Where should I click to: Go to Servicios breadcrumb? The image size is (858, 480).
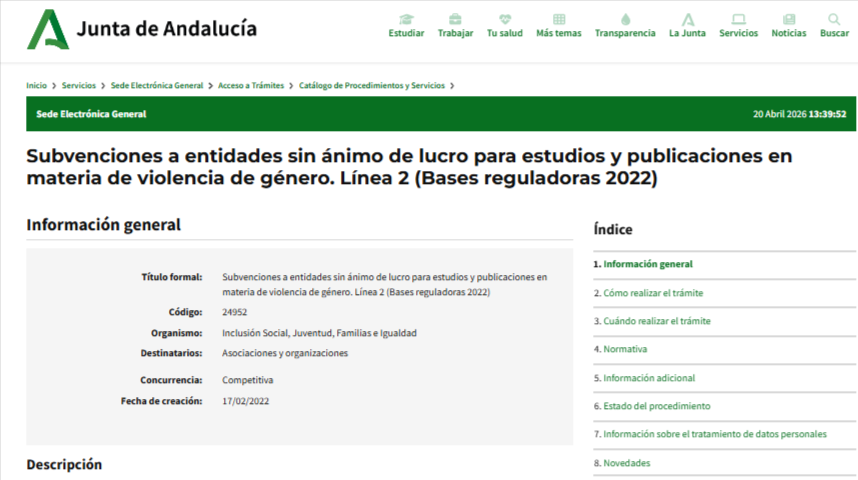[x=79, y=85]
